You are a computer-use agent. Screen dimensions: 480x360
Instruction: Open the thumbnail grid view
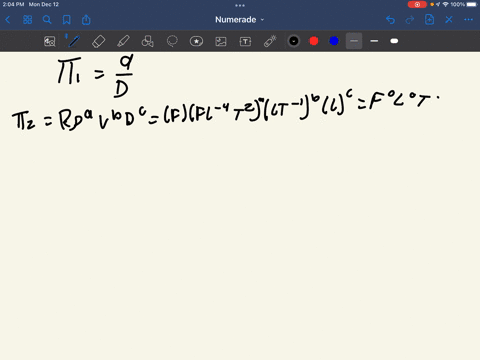27,20
